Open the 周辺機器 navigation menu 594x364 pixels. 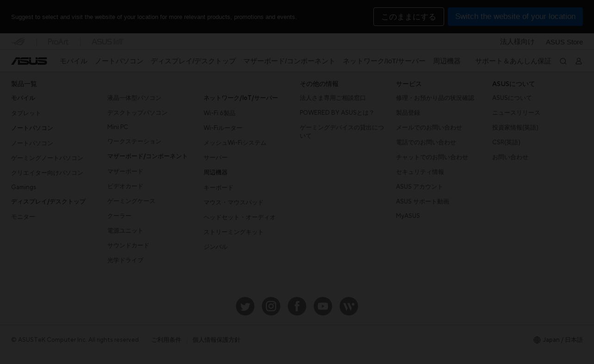point(447,61)
